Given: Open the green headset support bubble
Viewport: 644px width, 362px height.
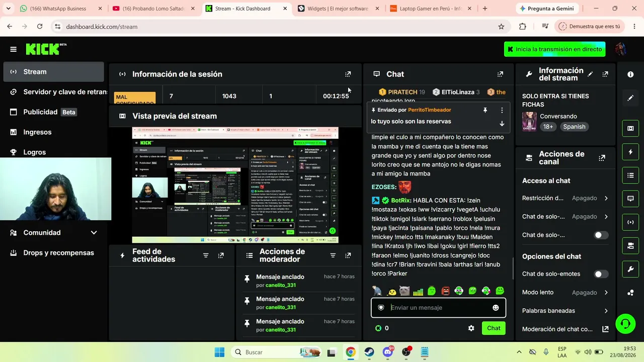Looking at the screenshot, I should point(625,323).
